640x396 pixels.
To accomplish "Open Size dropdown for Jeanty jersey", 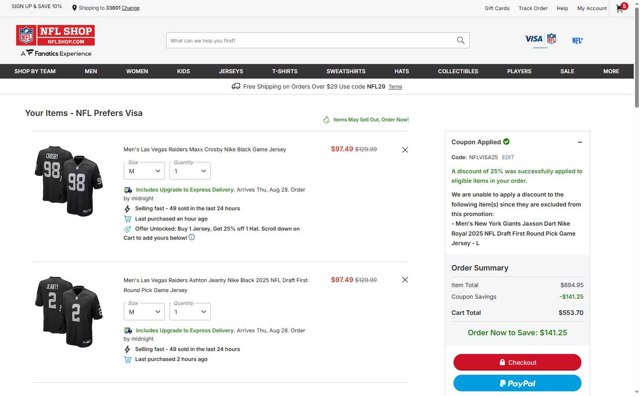I will (144, 311).
